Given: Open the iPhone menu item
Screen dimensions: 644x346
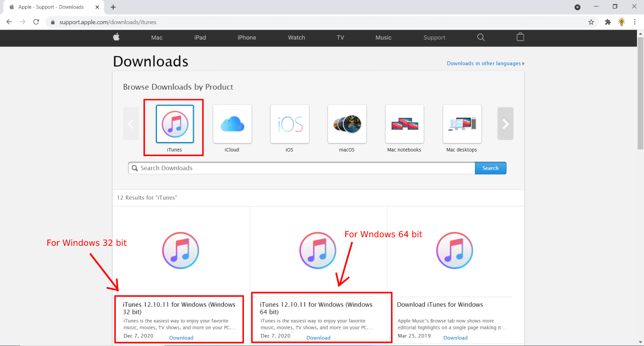Looking at the screenshot, I should (x=247, y=38).
